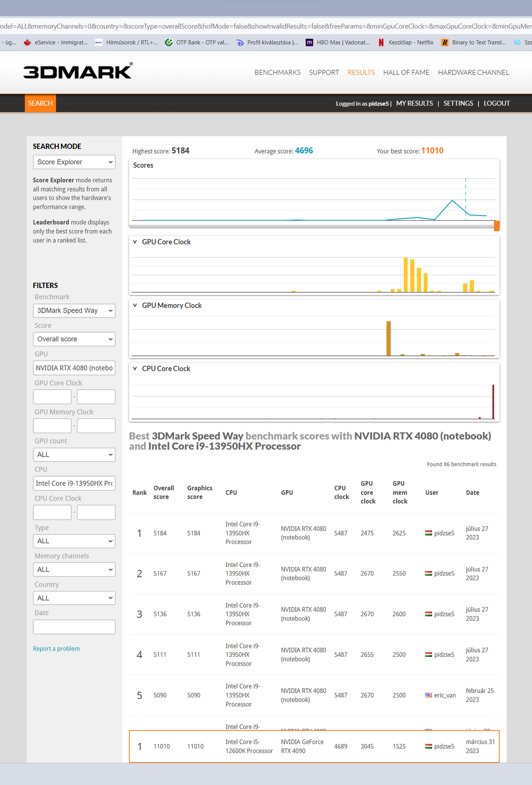
Task: Click US flag next to eric_van
Action: (428, 695)
